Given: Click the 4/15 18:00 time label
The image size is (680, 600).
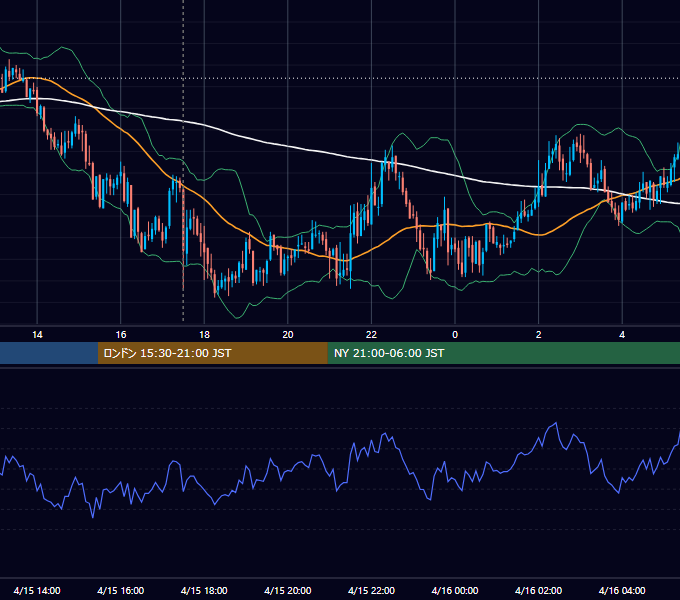Looking at the screenshot, I should click(x=204, y=590).
